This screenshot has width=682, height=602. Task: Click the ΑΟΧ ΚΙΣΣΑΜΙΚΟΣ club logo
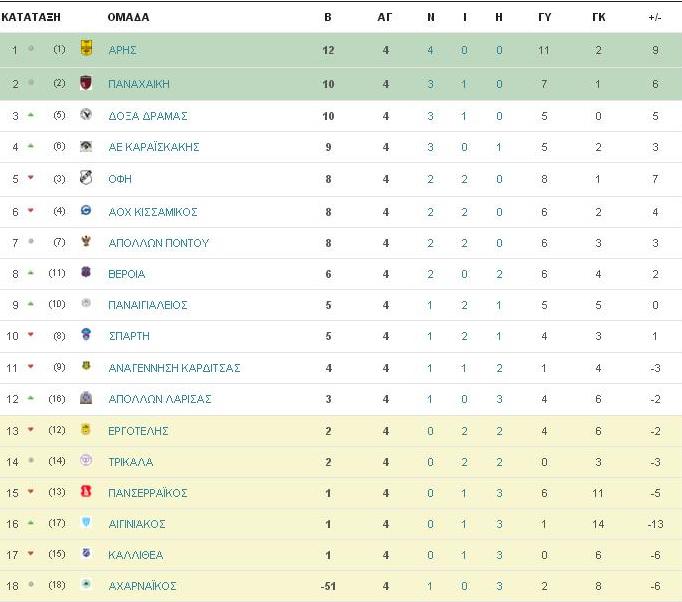click(86, 210)
